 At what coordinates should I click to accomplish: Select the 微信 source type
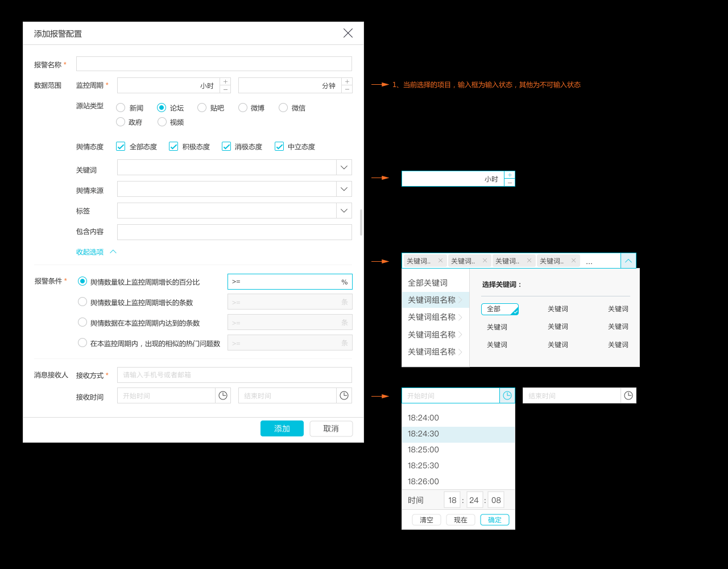coord(283,108)
